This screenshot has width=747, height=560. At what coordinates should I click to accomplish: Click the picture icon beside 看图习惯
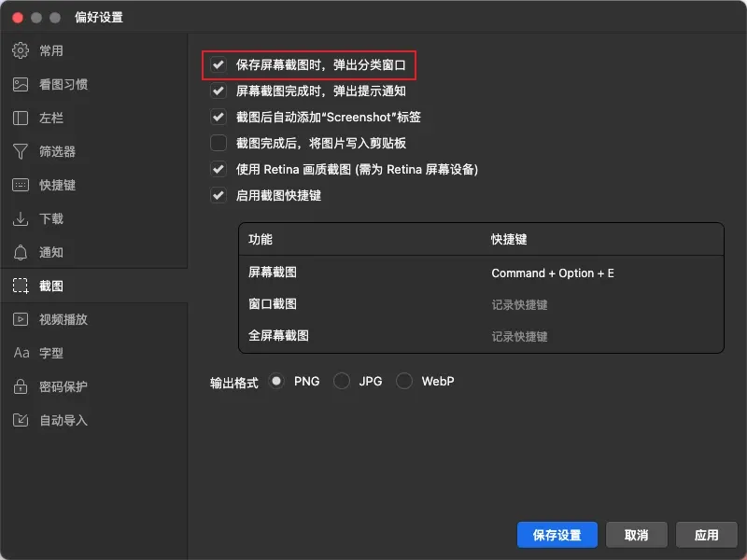(x=20, y=84)
